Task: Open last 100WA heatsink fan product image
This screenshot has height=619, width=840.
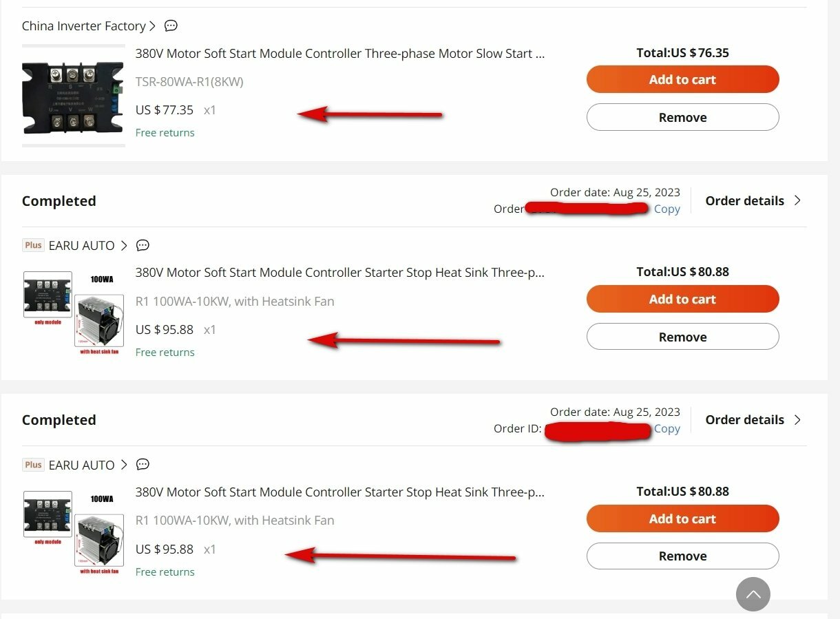Action: coord(74,533)
